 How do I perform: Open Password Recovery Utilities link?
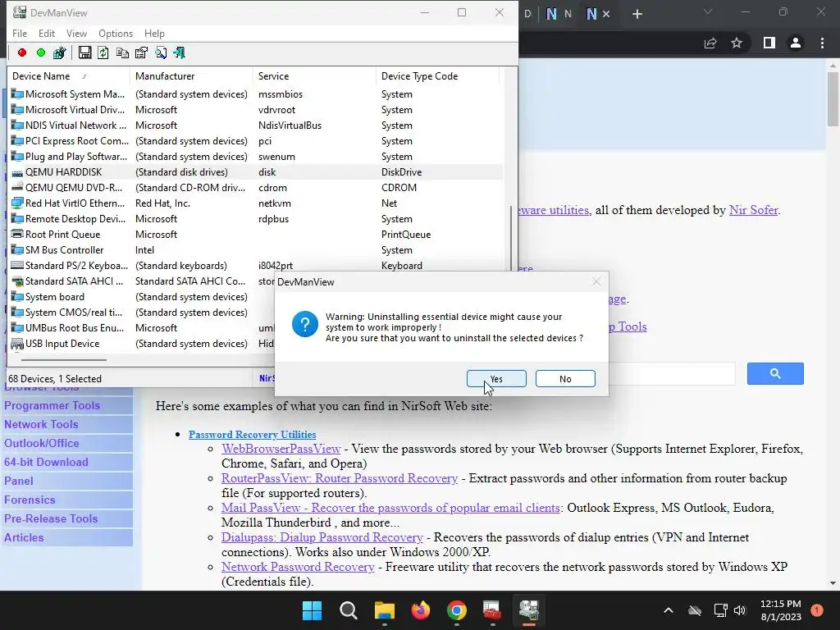(x=253, y=435)
